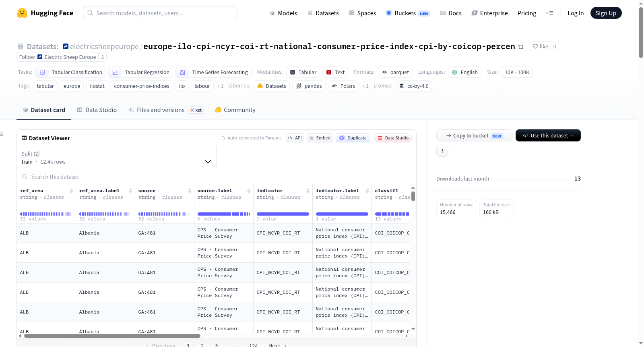
Task: Open the Community tab
Action: pos(235,110)
